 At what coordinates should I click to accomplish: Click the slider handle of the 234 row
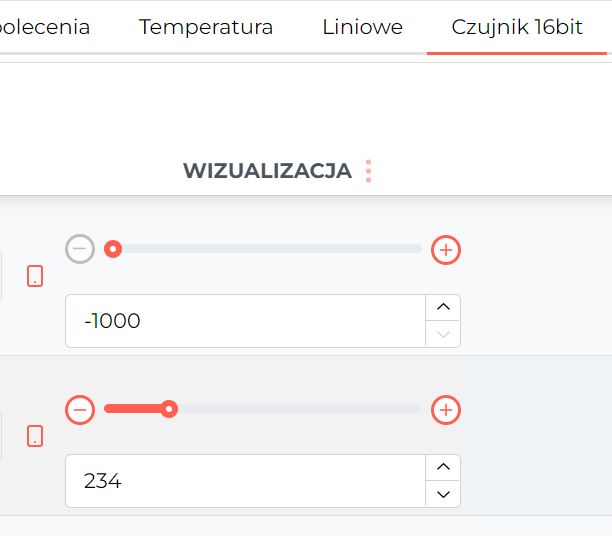[169, 409]
